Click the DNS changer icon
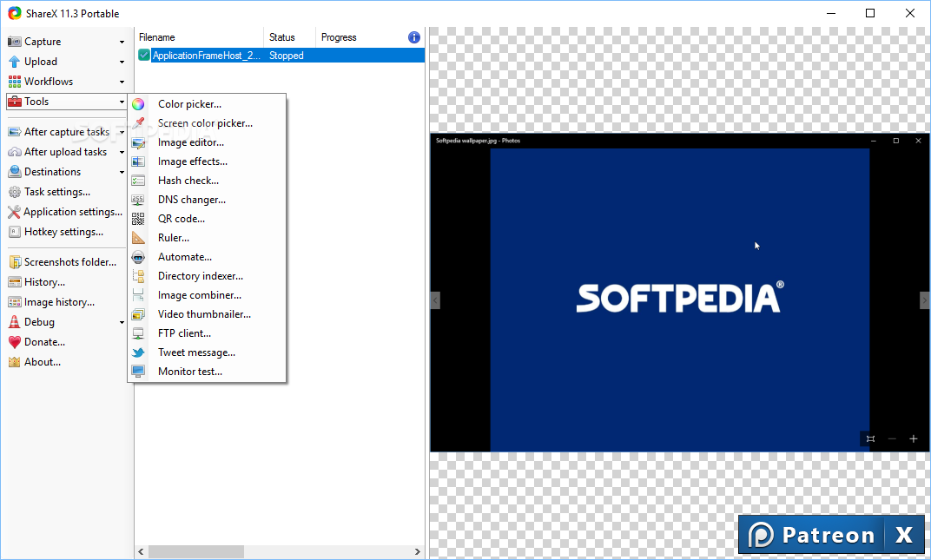The height and width of the screenshot is (560, 931). pos(138,200)
